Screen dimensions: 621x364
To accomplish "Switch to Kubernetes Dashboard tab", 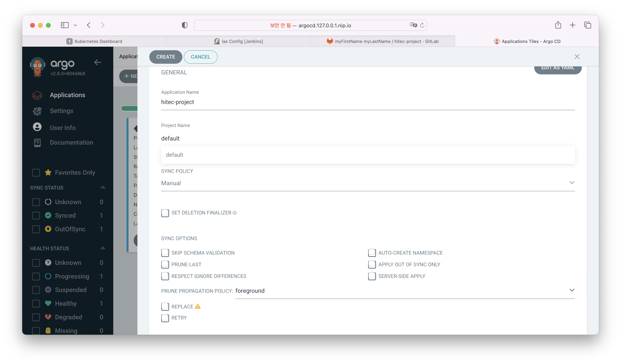I will coord(94,41).
